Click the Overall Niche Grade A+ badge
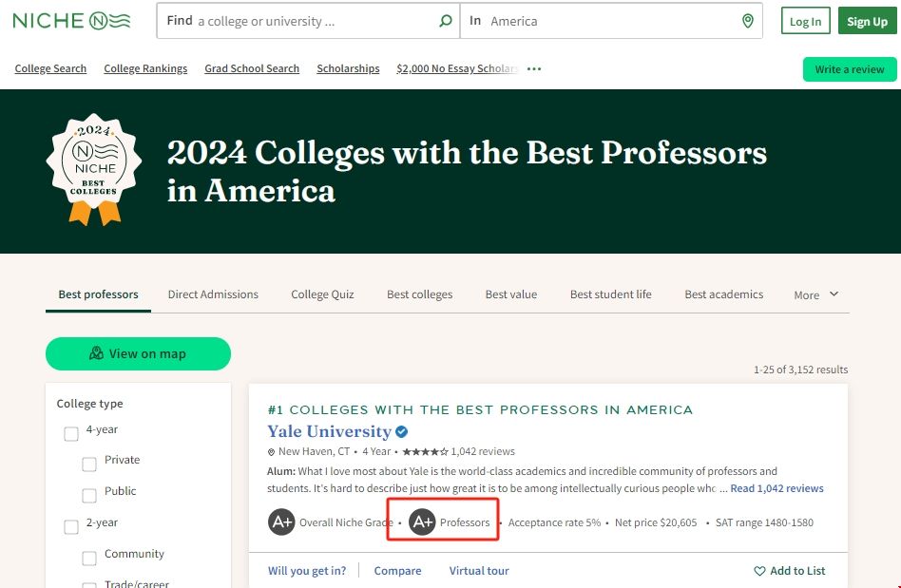The image size is (901, 588). [x=281, y=522]
